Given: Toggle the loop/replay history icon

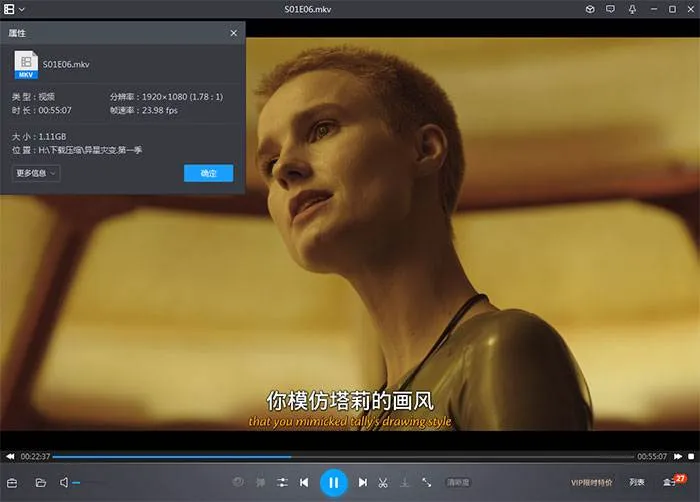Looking at the screenshot, I should click(238, 482).
